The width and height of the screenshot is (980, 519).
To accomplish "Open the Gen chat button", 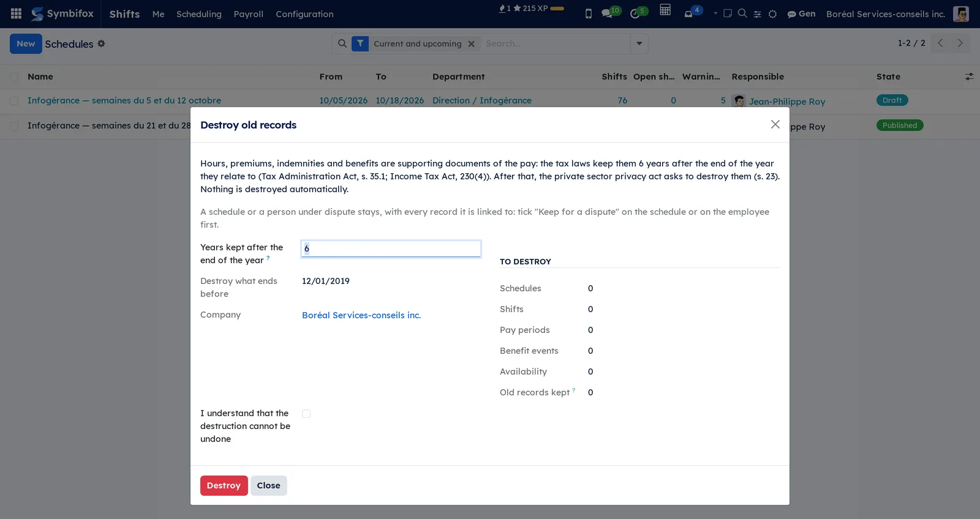I will coord(801,13).
